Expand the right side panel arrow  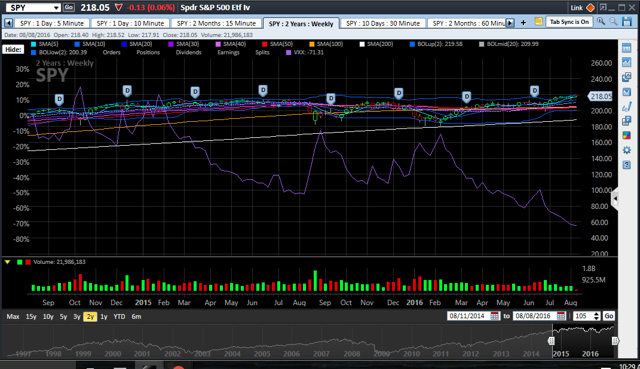[615, 199]
